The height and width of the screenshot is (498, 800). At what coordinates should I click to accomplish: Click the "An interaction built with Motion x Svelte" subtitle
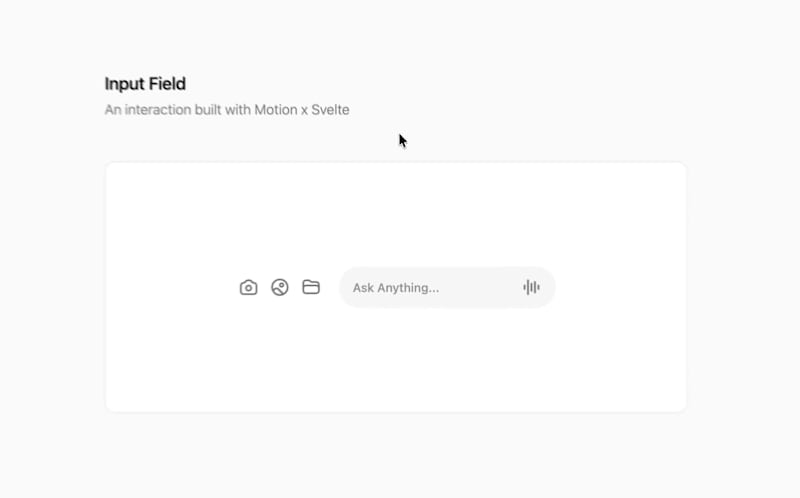tap(227, 110)
